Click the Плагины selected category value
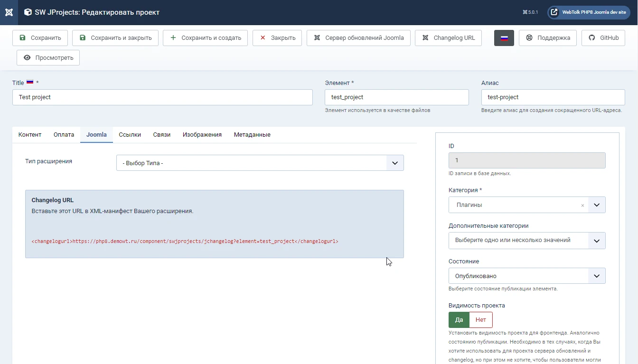This screenshot has width=638, height=364. (x=469, y=205)
